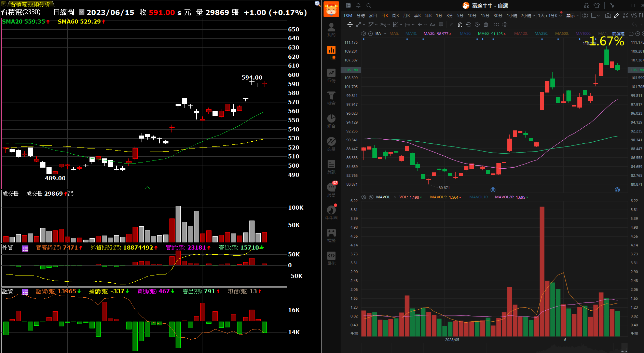Viewport: 644px width, 353px height.
Task: Toggle MA10 indicator line
Action: [411, 33]
